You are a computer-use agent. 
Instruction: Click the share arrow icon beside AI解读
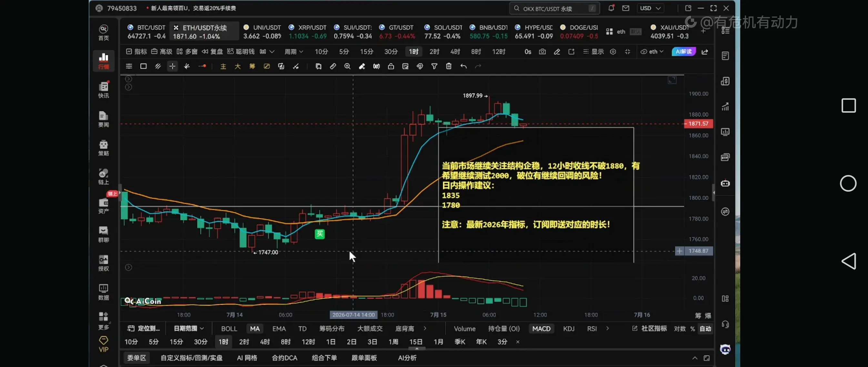click(x=705, y=52)
